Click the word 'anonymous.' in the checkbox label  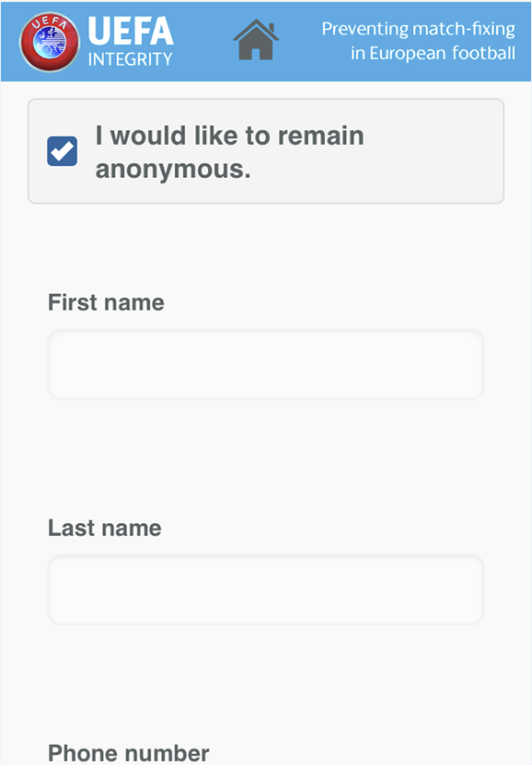[x=173, y=170]
